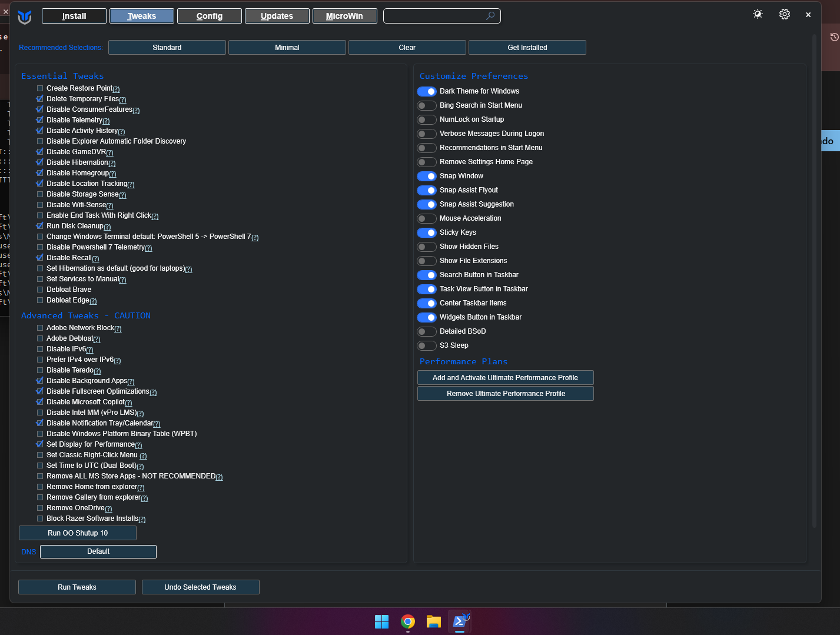This screenshot has width=840, height=635.
Task: Uncheck the Disable Activity History checkbox
Action: click(40, 131)
